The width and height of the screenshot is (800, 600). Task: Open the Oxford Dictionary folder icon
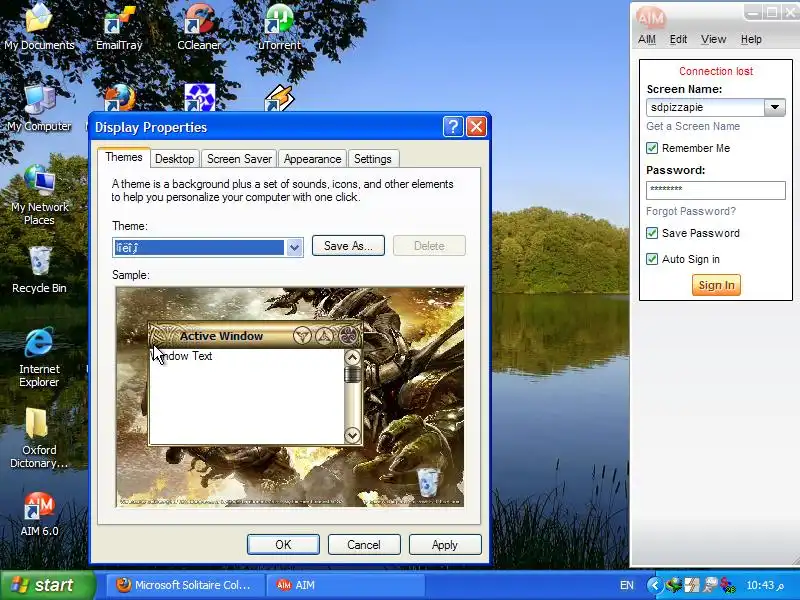pyautogui.click(x=39, y=438)
